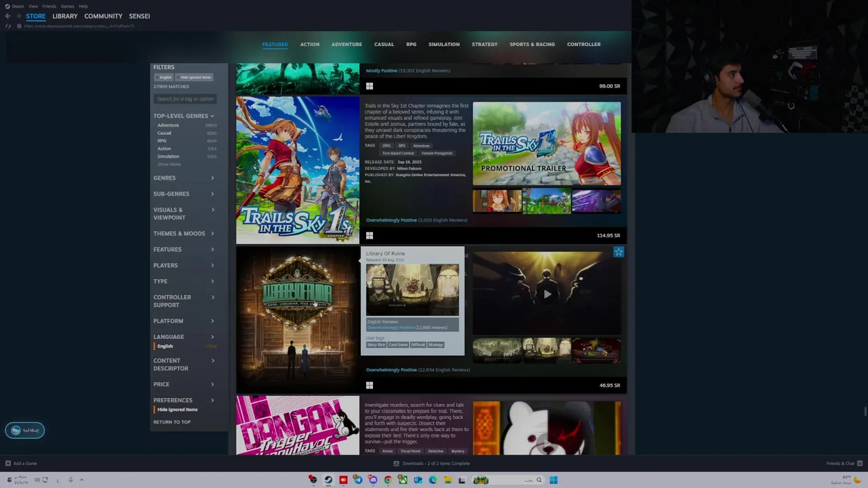Click the Search for a tag or option field
Image resolution: width=868 pixels, height=488 pixels.
coord(185,99)
